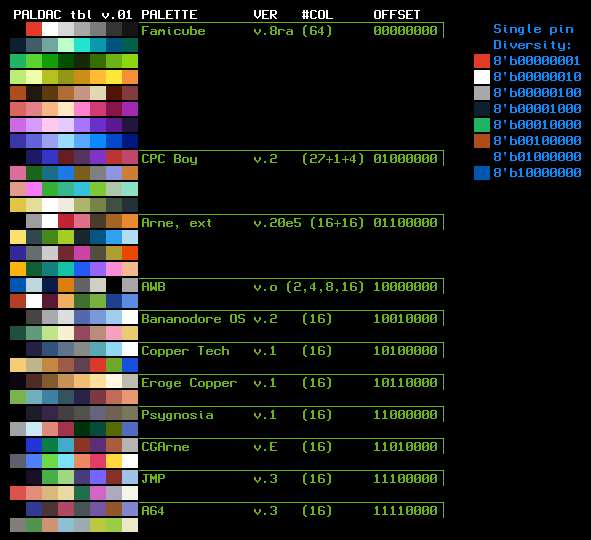Click offset 10110000 for Eroge Copper
This screenshot has height=540, width=591.
point(406,383)
